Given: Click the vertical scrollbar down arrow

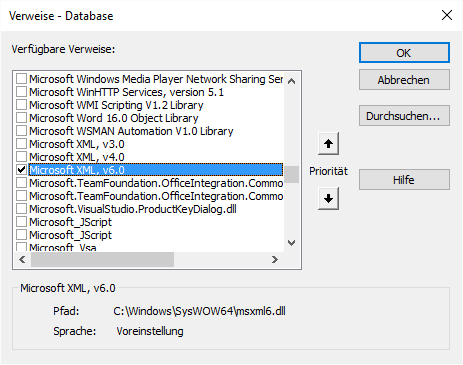Looking at the screenshot, I should 292,243.
